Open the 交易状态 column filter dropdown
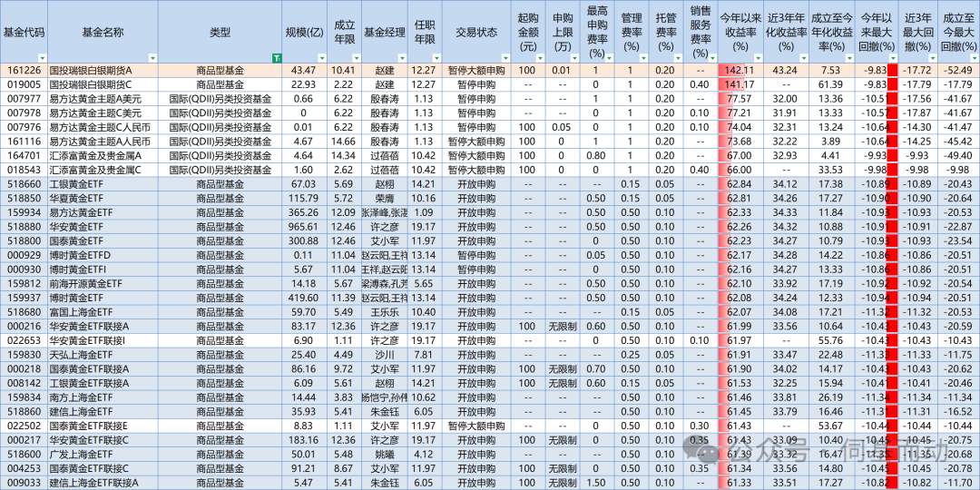Screen dimensions: 980x490 [x=505, y=58]
